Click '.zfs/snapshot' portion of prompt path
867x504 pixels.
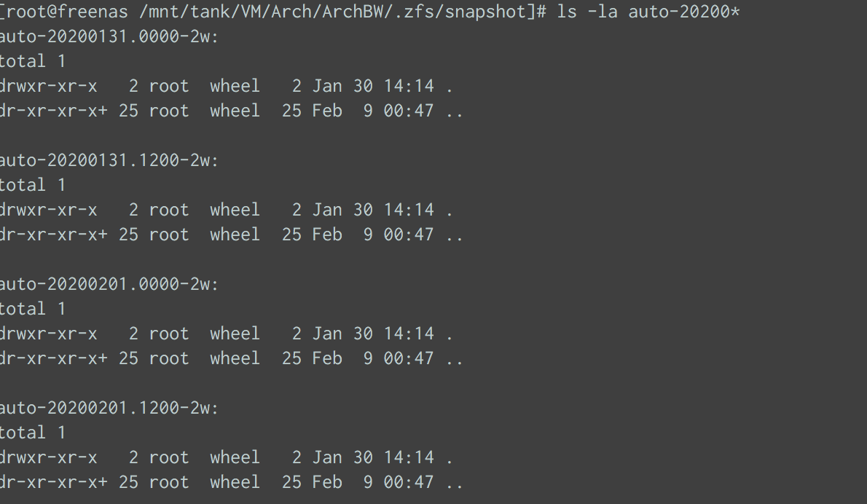[x=458, y=12]
